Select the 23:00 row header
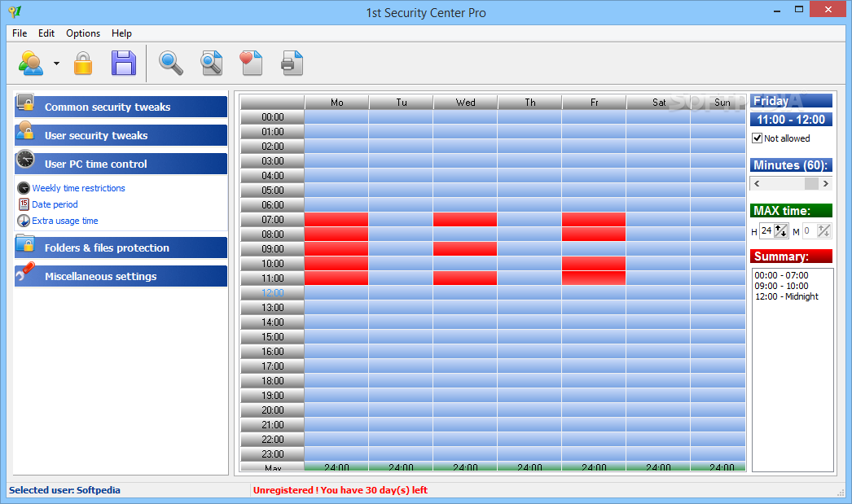Viewport: 852px width, 504px height. pos(272,454)
